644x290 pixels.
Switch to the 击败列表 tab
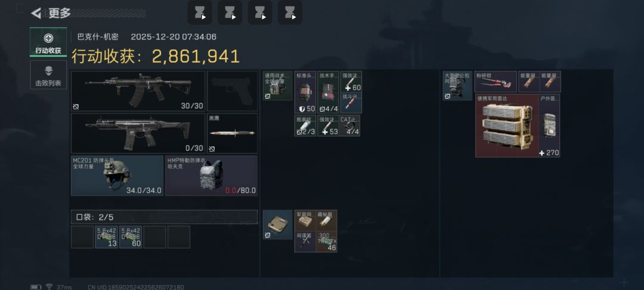[x=48, y=75]
